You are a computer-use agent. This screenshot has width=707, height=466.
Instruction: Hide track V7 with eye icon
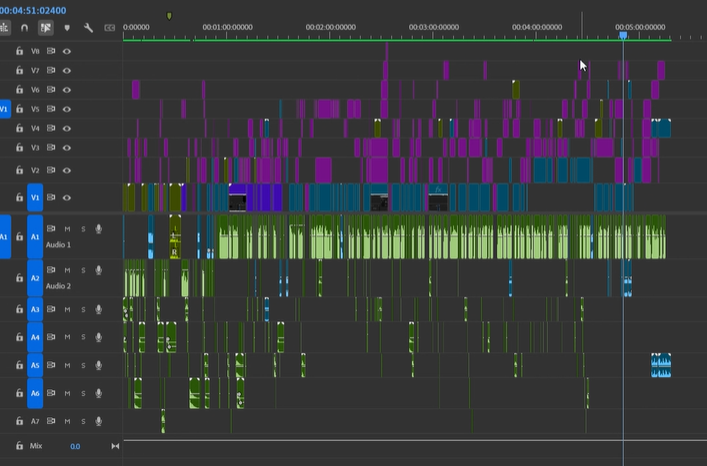(67, 71)
